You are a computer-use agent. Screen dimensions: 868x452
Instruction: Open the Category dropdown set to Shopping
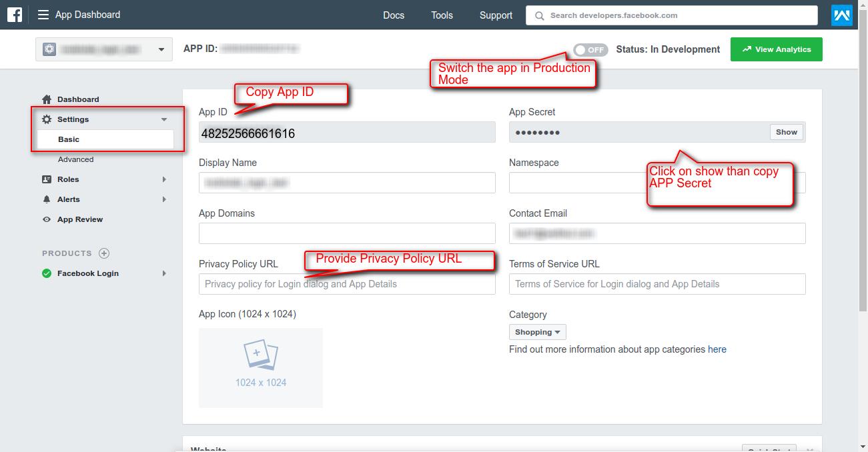[x=537, y=332]
